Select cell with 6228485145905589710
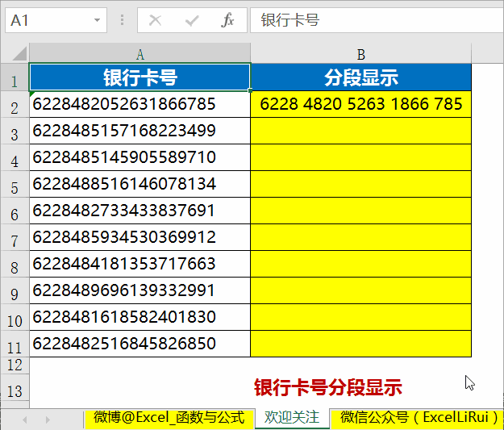 pyautogui.click(x=140, y=157)
